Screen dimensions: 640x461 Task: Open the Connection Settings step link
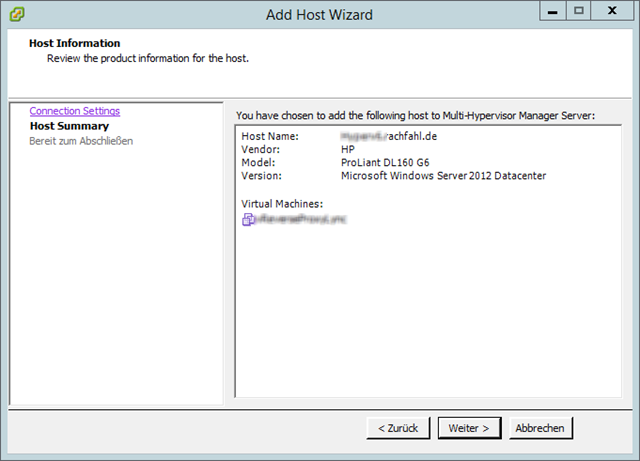click(74, 111)
